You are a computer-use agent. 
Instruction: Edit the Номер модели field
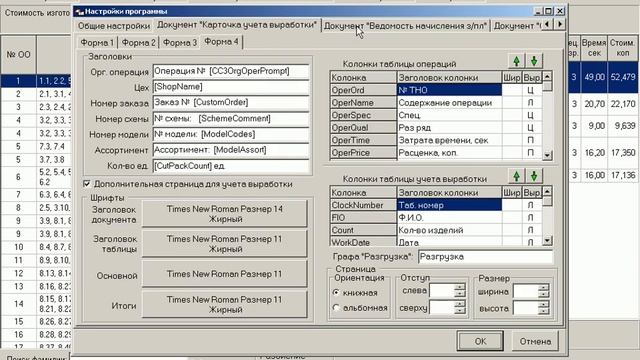coord(231,134)
